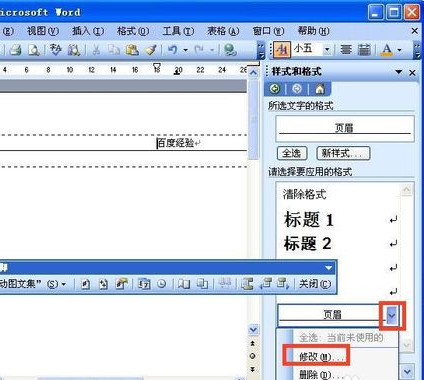Insert number of pages in header toolbar

[103, 284]
